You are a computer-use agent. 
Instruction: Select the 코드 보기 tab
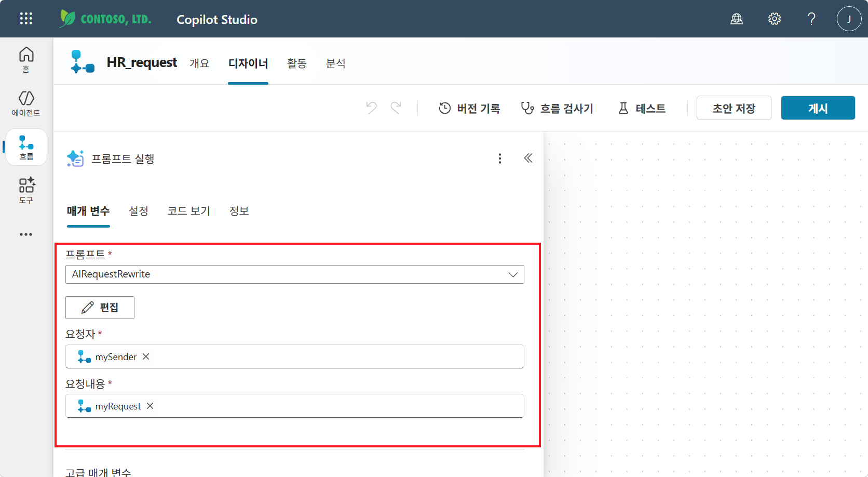(189, 211)
